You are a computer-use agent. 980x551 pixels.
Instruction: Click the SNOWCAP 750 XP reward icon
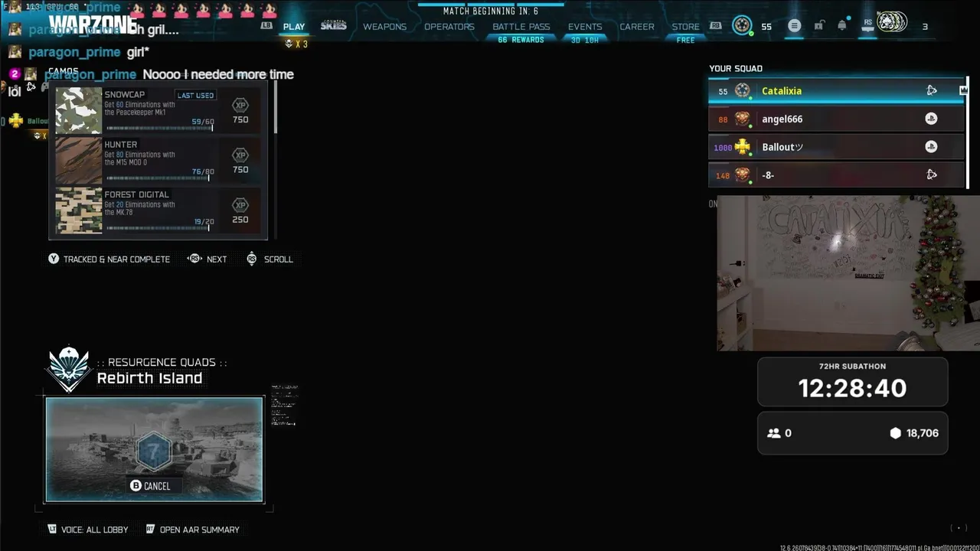coord(240,106)
